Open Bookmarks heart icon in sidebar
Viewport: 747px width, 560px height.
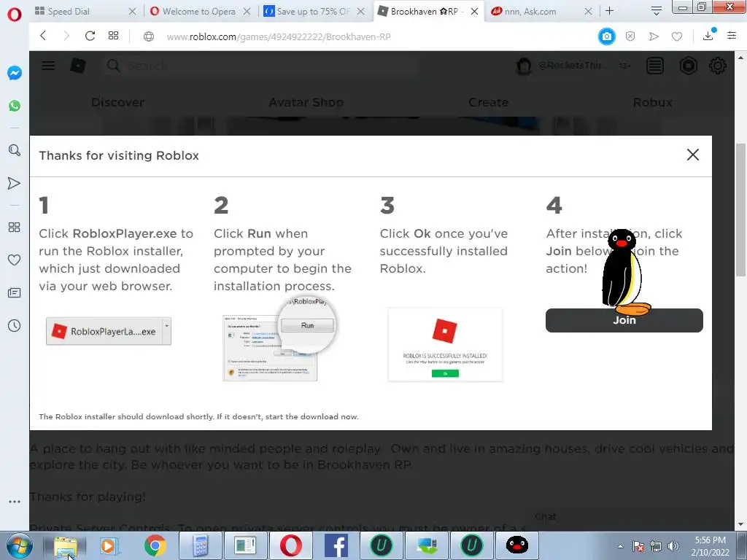(15, 260)
